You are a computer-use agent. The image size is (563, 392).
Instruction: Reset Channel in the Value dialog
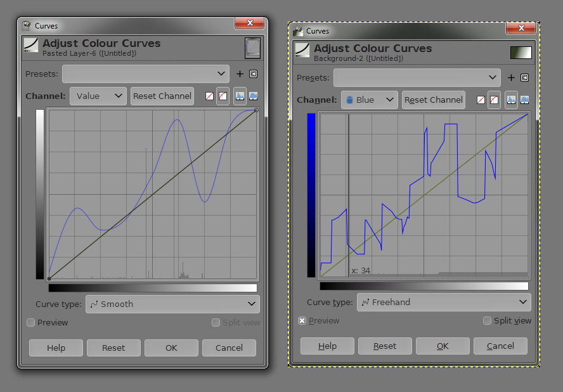pos(162,96)
